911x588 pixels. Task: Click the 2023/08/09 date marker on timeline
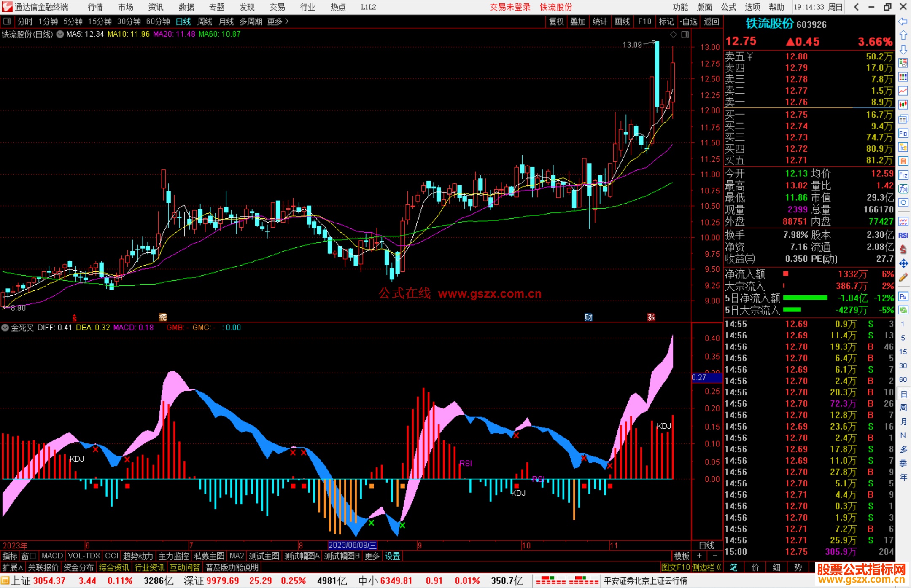352,545
